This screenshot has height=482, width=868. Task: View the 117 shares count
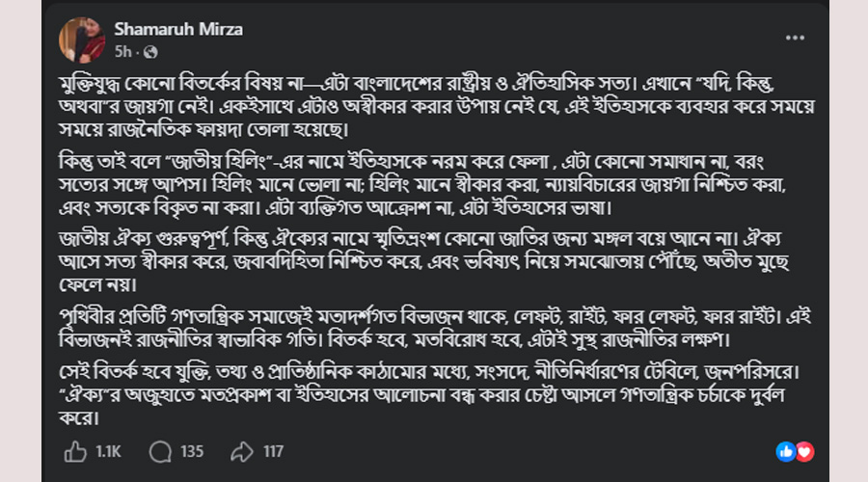[273, 450]
